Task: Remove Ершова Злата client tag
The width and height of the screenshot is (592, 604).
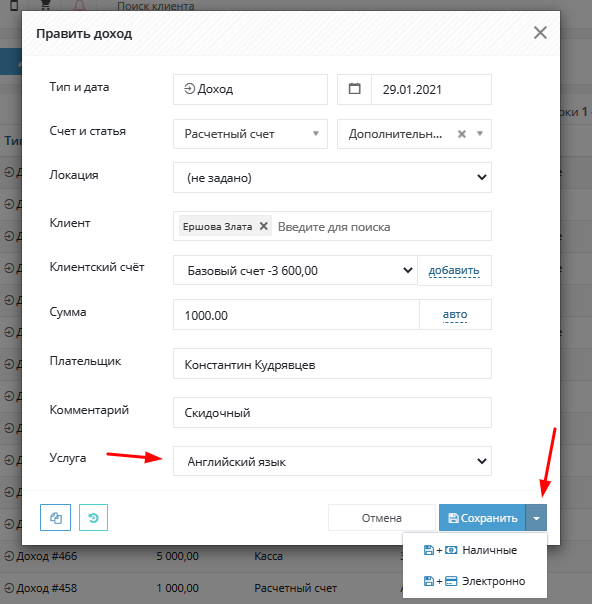Action: tap(263, 226)
